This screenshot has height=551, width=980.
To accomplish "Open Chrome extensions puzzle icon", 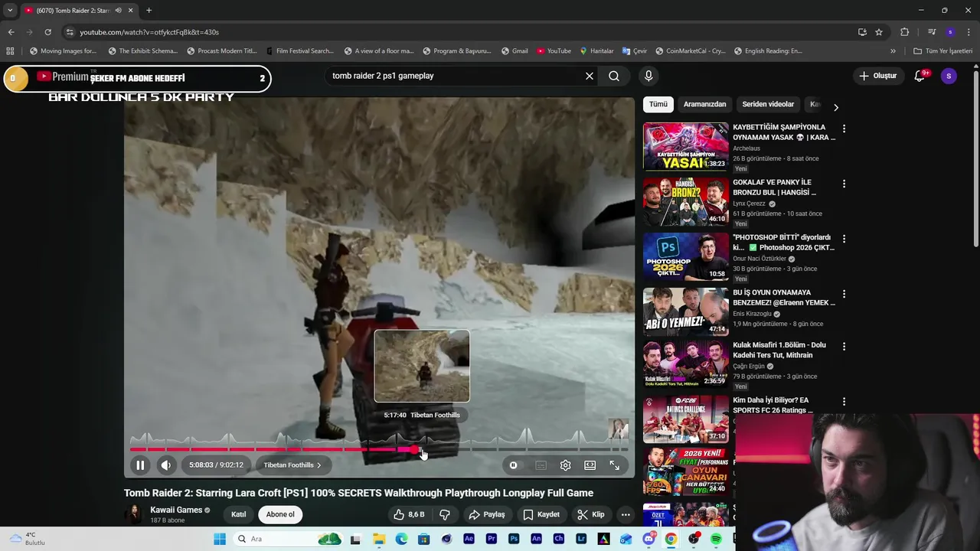I will (904, 32).
